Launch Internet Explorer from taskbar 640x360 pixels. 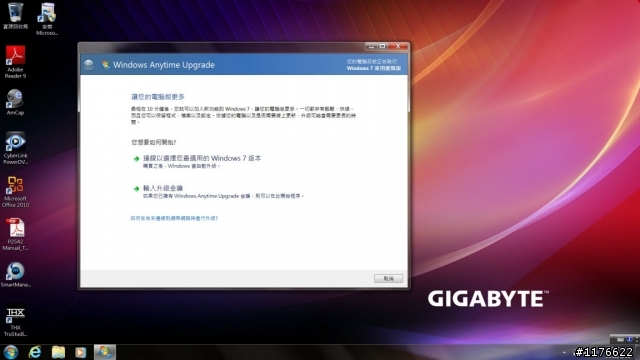coord(35,352)
